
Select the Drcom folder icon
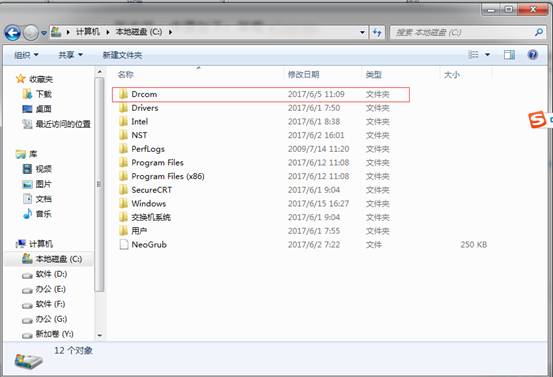pyautogui.click(x=123, y=94)
